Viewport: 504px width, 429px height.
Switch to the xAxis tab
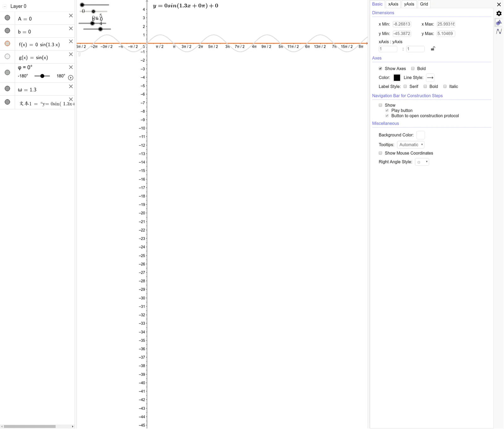(393, 4)
